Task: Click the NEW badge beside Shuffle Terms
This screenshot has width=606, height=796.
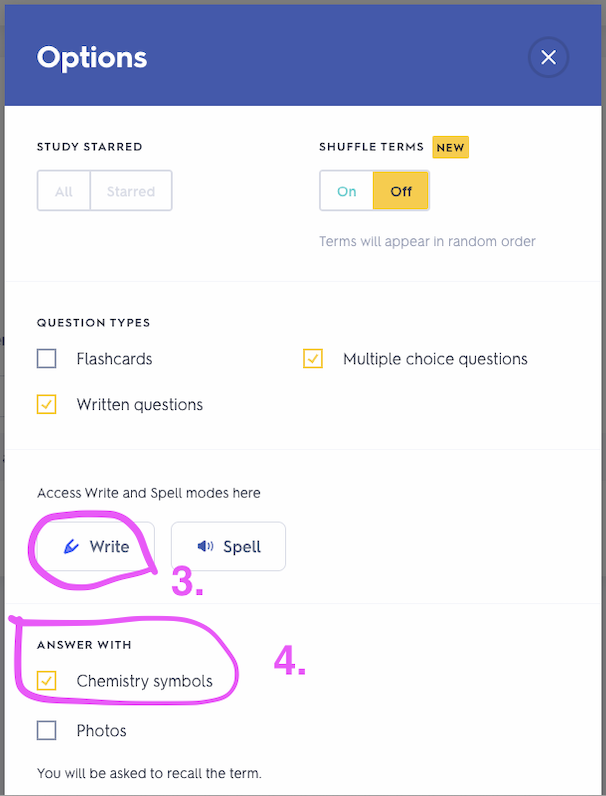Action: point(450,147)
